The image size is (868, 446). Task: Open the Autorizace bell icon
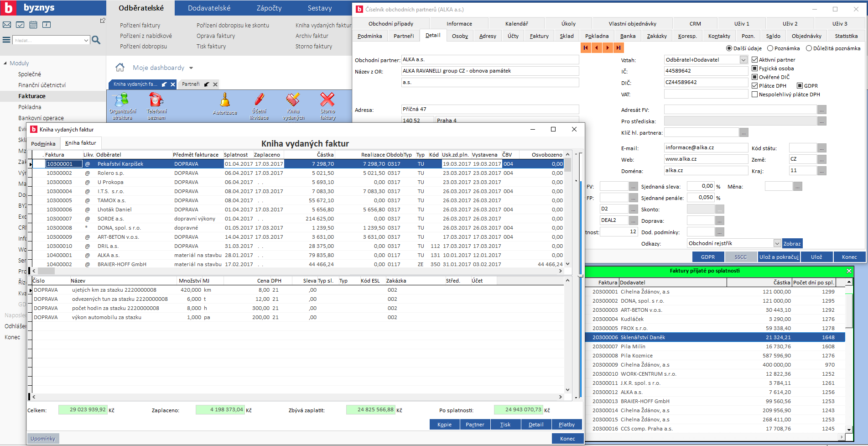tap(225, 100)
